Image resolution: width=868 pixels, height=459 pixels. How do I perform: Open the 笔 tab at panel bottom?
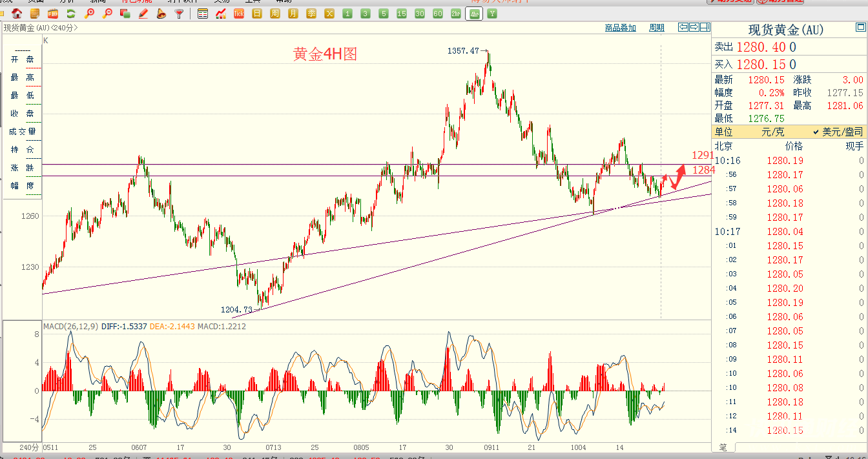pyautogui.click(x=723, y=447)
